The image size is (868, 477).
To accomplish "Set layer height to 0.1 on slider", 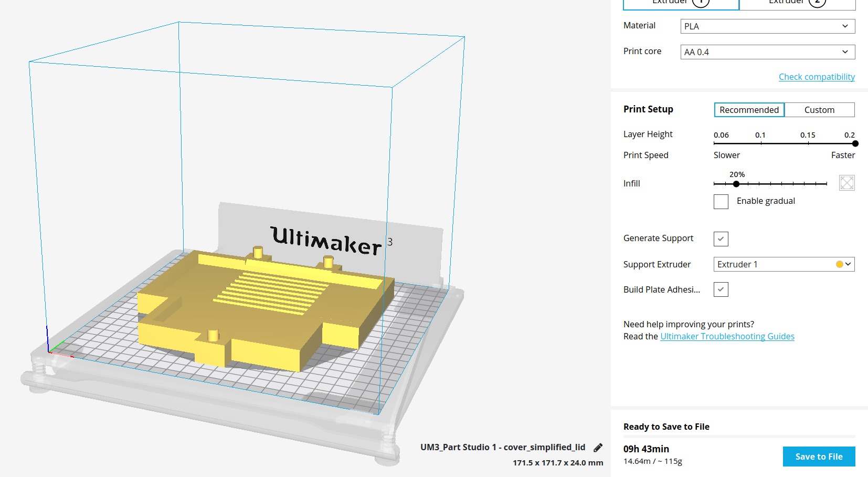I will click(761, 143).
